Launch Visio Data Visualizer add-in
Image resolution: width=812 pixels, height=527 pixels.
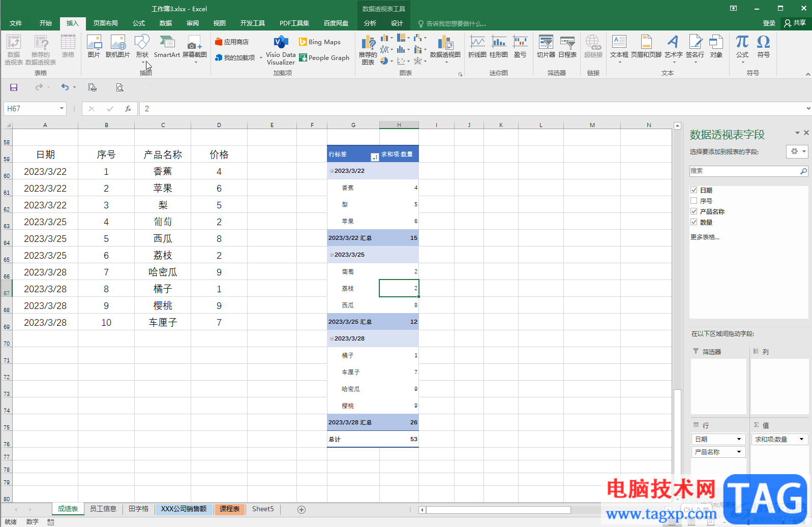281,50
